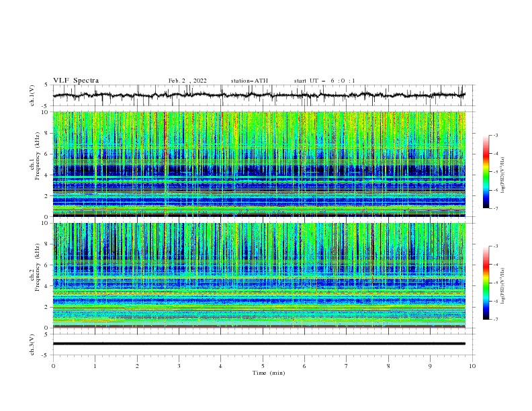The height and width of the screenshot is (411, 532).
Task: Click time-axis tick label "10"
Action: tap(472, 366)
